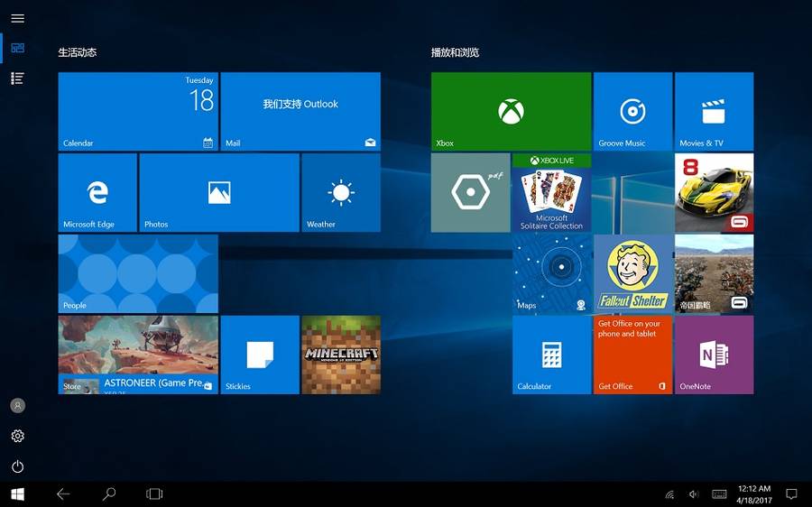Open the Xbox tile
The image size is (812, 507).
[x=511, y=111]
